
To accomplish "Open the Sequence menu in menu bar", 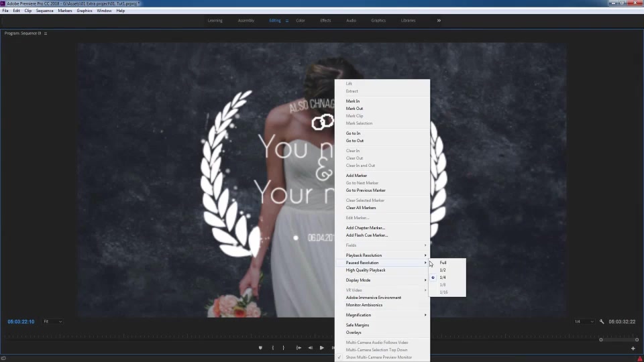I will click(x=45, y=11).
